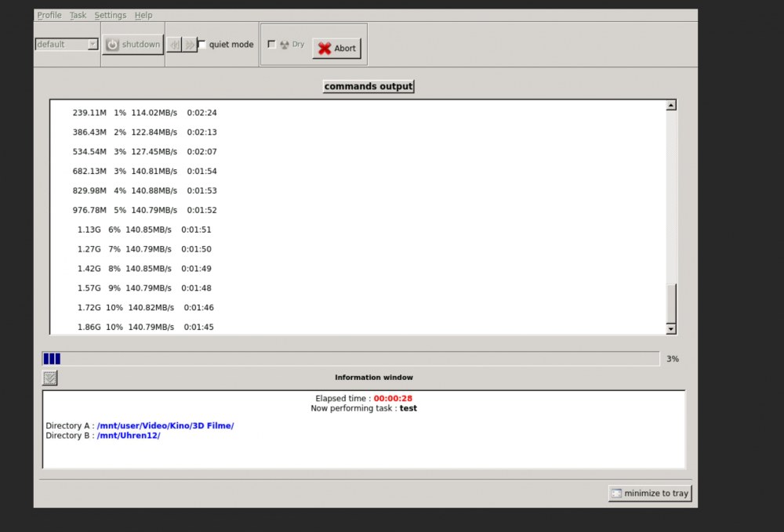Tick the Dry run checkbox
Viewport: 784px width, 532px height.
coord(271,45)
